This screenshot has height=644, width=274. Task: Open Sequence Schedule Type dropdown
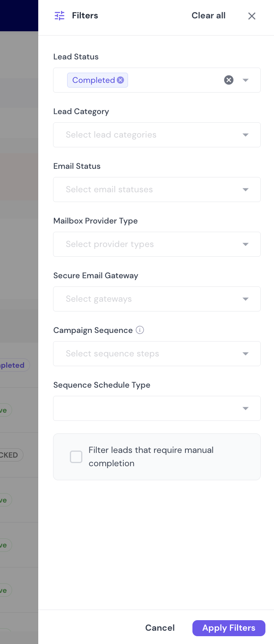click(x=157, y=408)
